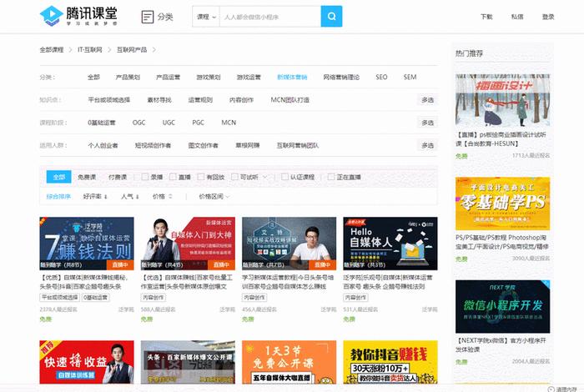The width and height of the screenshot is (584, 392).
Task: Check the 有回放 checkbox
Action: pos(201,177)
